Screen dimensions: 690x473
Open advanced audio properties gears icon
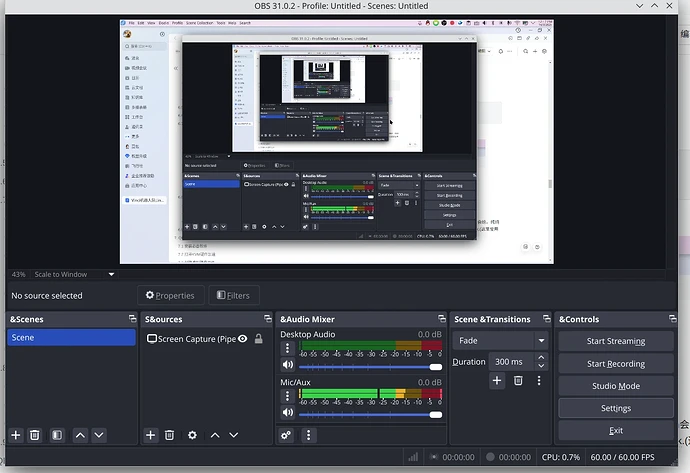point(286,435)
